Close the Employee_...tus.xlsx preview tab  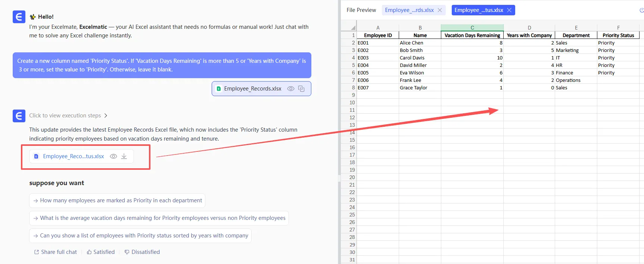pos(509,10)
